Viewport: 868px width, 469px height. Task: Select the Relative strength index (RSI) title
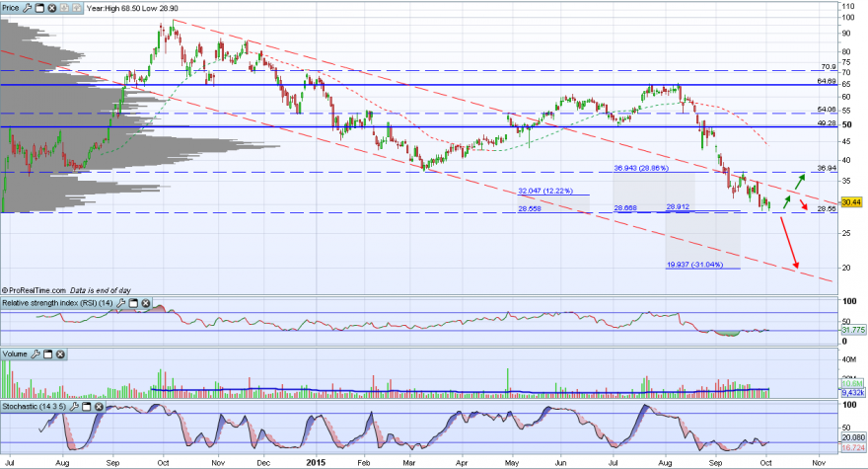click(57, 303)
